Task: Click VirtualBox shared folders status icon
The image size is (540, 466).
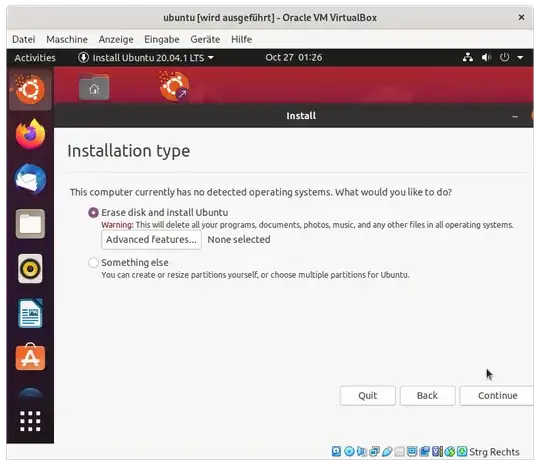Action: tap(399, 451)
